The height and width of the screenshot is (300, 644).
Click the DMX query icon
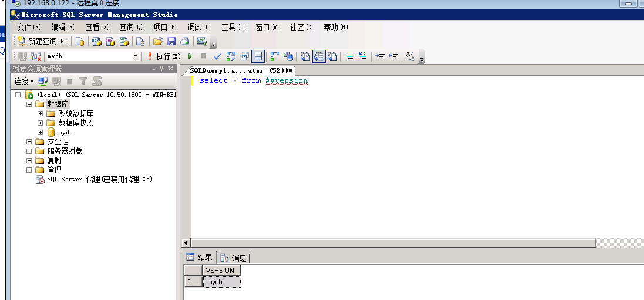[110, 42]
